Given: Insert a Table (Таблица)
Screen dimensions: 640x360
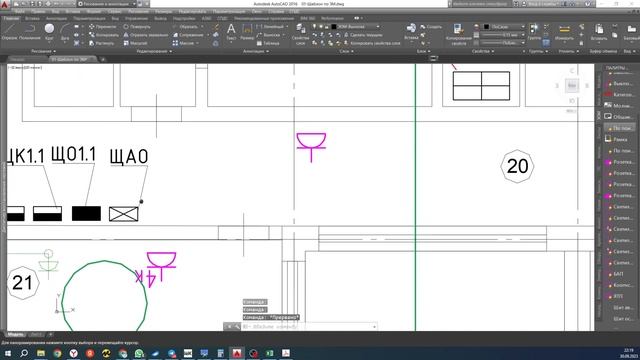Looking at the screenshot, I should pos(268,43).
